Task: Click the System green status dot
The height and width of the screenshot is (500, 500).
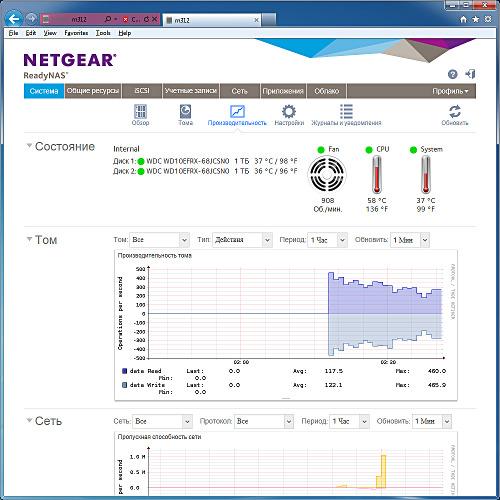Action: pyautogui.click(x=413, y=150)
